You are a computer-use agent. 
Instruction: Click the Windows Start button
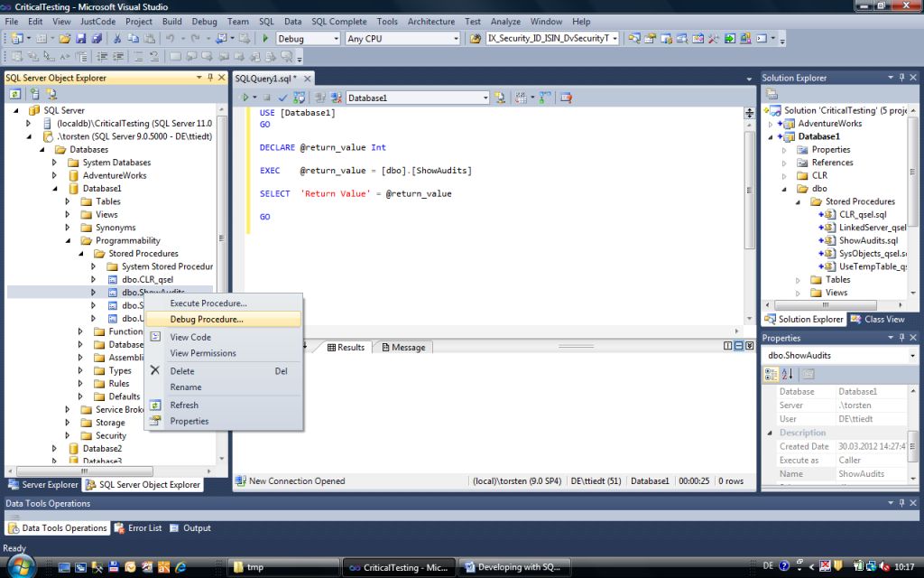21,567
